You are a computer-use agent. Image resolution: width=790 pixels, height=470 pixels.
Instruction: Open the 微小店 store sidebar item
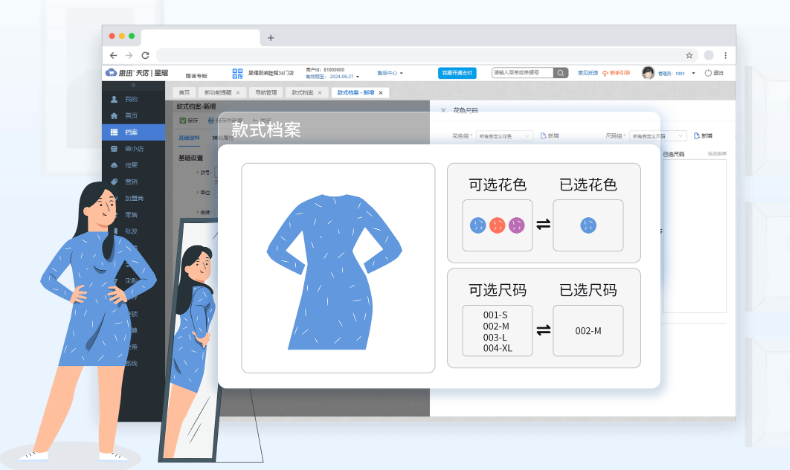click(134, 149)
